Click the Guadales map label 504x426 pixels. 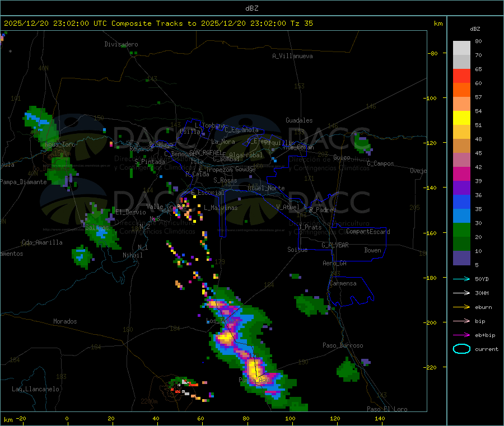(299, 120)
